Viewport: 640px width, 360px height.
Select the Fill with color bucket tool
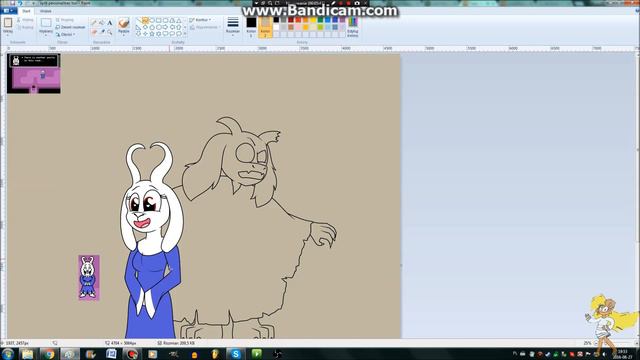102,23
